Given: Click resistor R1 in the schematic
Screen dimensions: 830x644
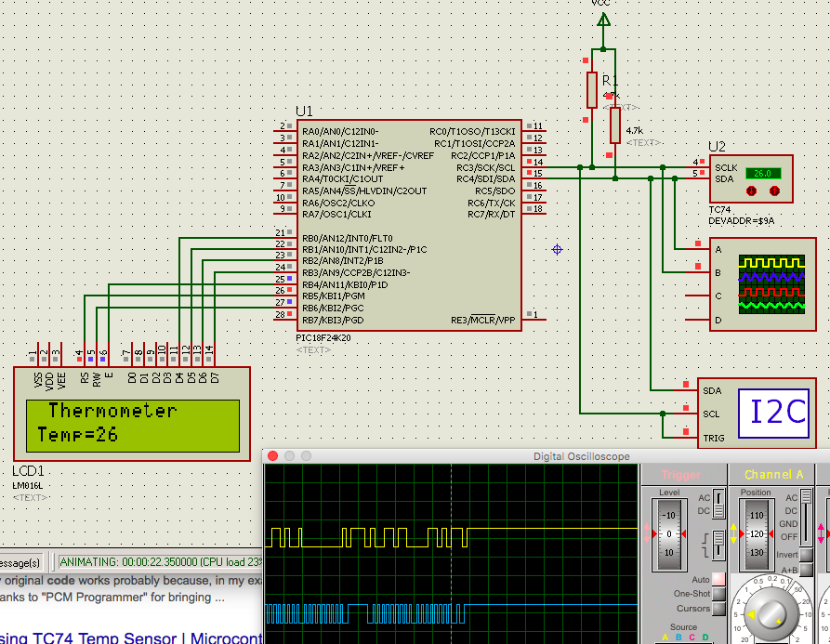Looking at the screenshot, I should 592,88.
